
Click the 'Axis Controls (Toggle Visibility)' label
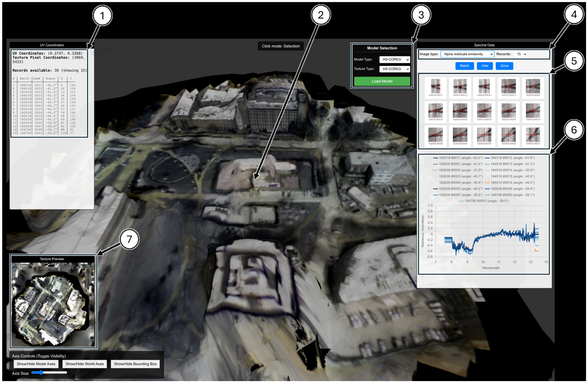pos(39,356)
